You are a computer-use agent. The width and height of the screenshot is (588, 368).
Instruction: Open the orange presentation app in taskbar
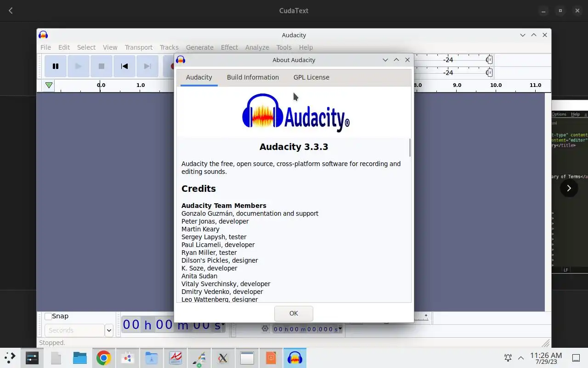coord(271,357)
